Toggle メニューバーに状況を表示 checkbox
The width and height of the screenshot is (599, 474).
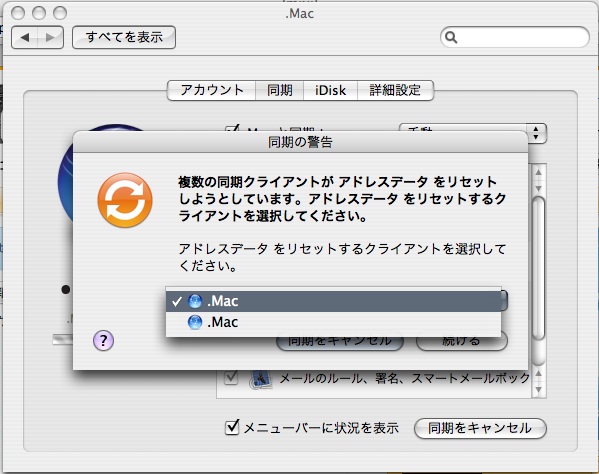click(x=232, y=427)
